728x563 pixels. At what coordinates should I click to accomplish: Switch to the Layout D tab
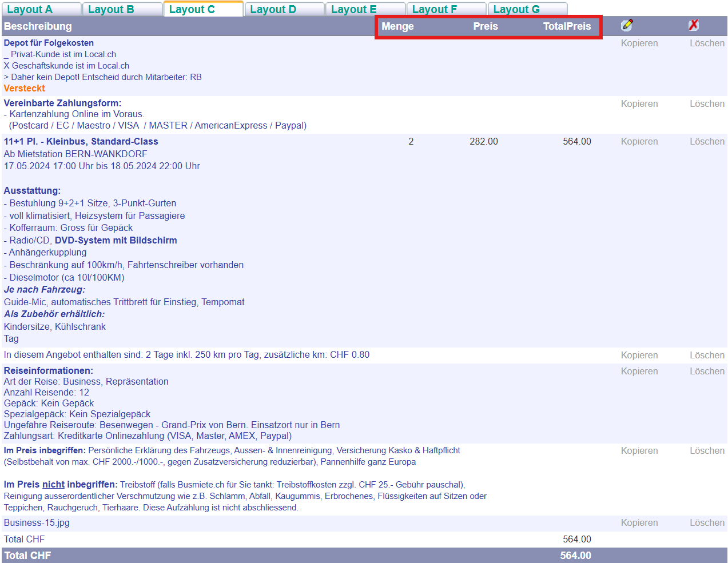point(284,9)
